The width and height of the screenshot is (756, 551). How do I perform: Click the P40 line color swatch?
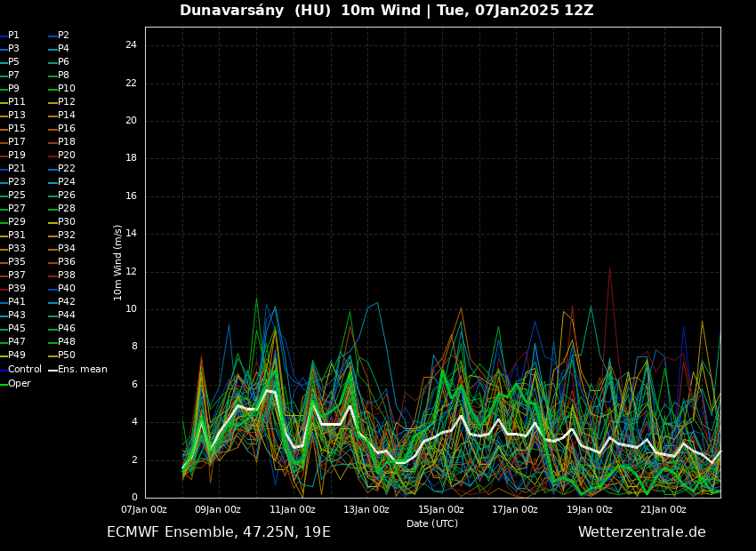tap(52, 289)
